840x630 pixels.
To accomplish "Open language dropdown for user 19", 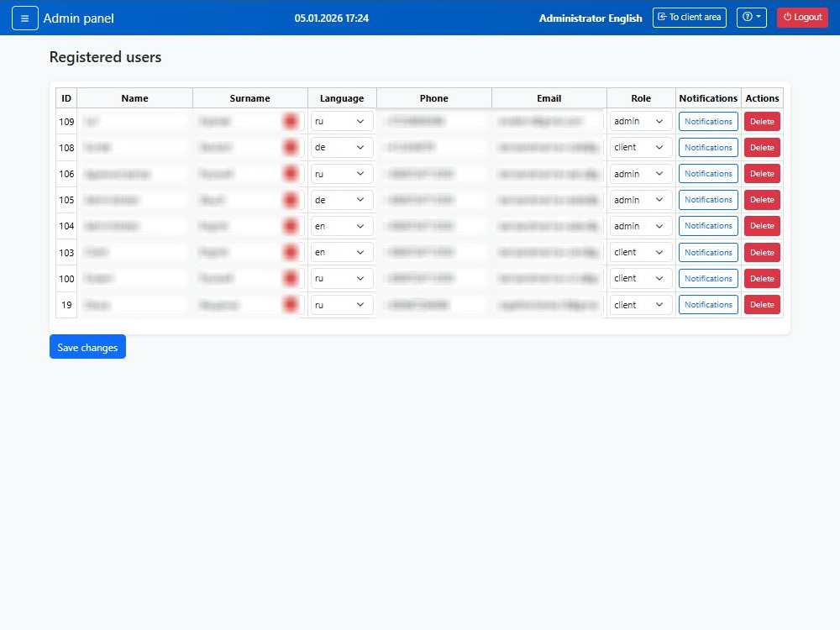I will click(342, 305).
